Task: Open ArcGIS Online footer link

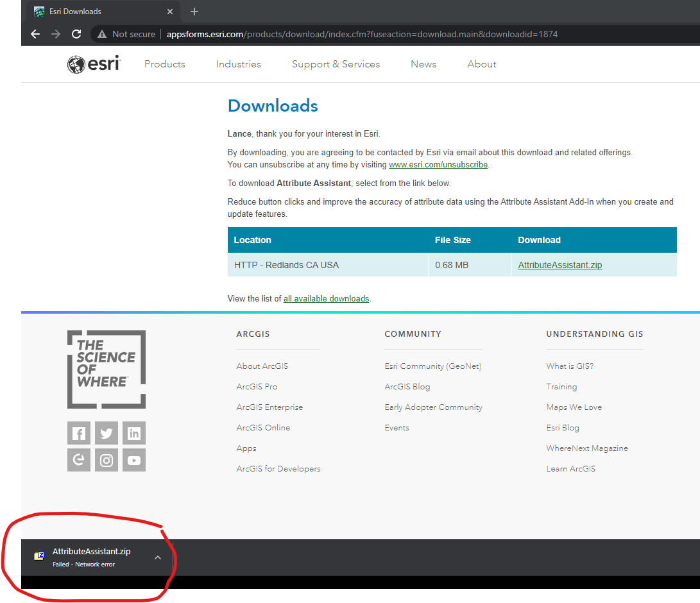Action: (x=264, y=428)
